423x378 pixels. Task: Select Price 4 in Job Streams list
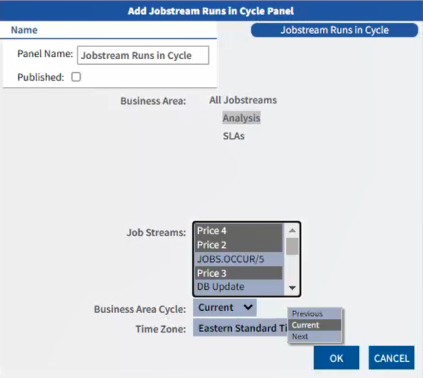[239, 231]
